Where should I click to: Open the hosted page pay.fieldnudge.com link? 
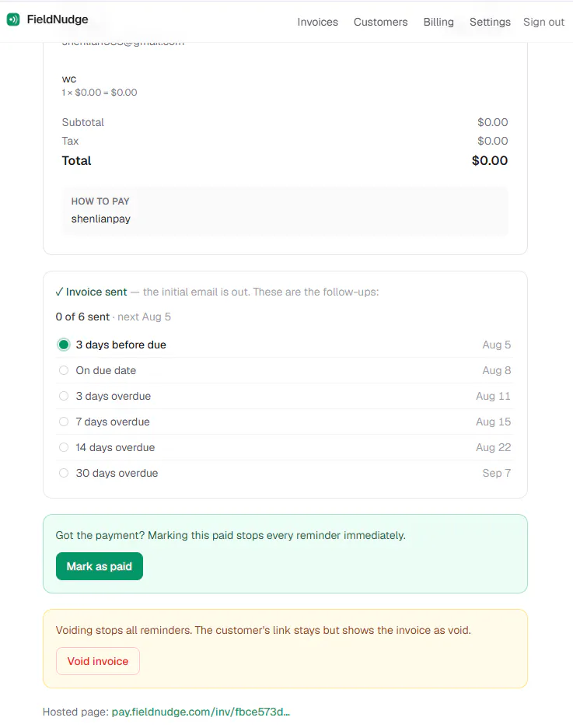201,712
